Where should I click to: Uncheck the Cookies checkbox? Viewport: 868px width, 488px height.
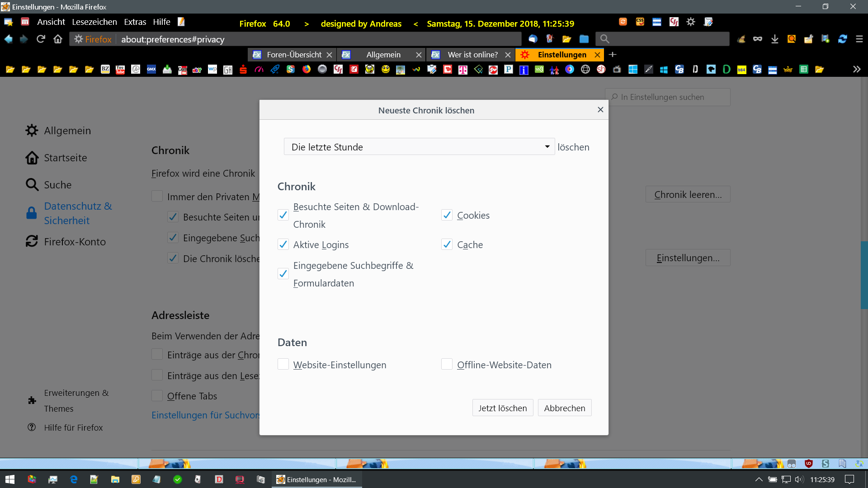coord(447,216)
